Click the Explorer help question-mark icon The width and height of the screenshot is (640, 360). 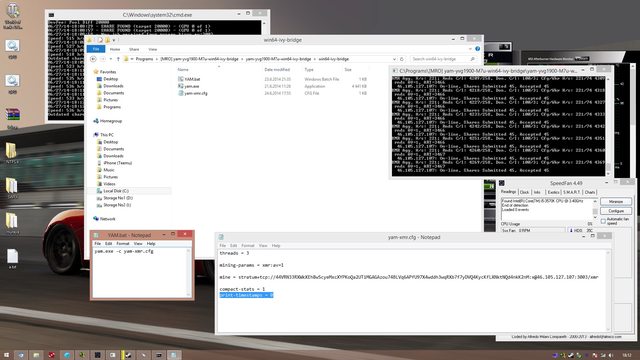[478, 49]
